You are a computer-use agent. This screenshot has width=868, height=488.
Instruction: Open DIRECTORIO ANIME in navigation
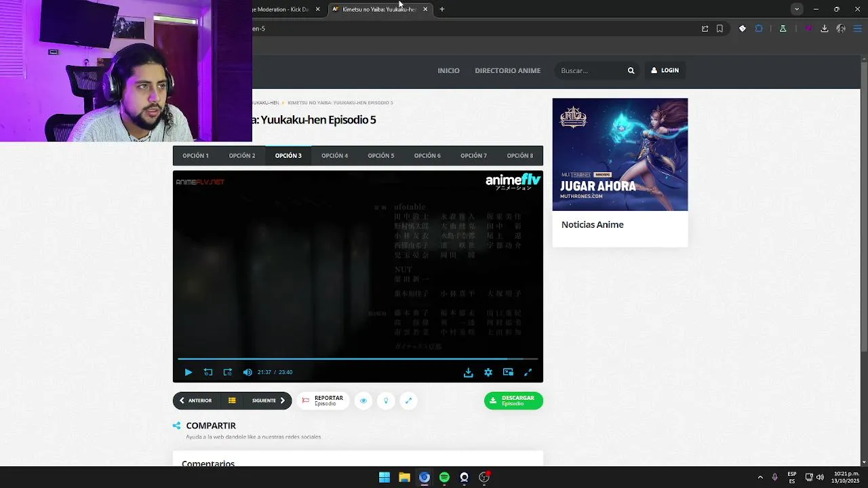coord(508,70)
